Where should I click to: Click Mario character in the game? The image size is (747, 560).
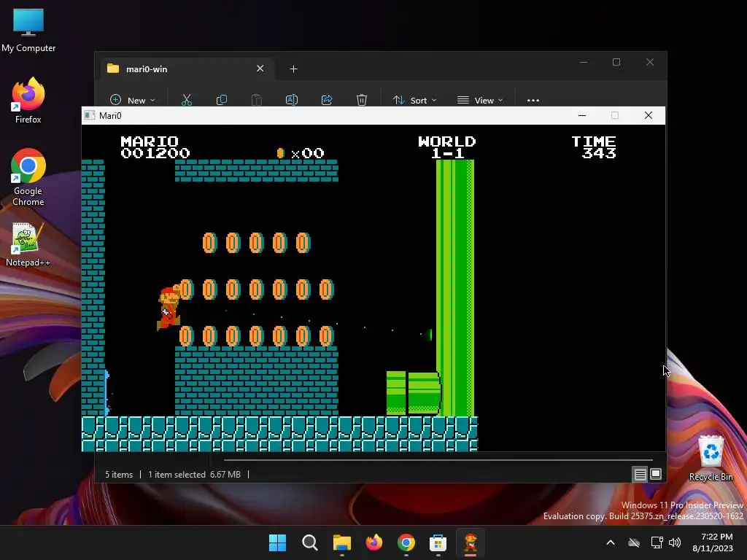169,308
